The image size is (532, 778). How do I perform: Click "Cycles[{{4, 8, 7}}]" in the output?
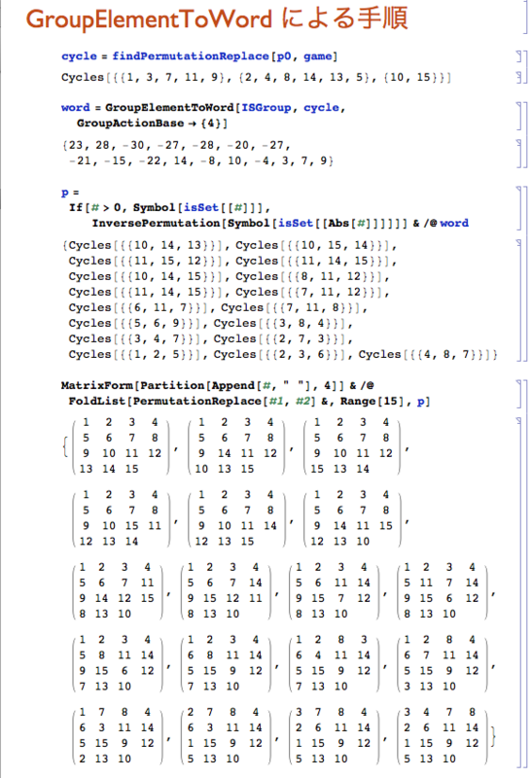coord(425,355)
